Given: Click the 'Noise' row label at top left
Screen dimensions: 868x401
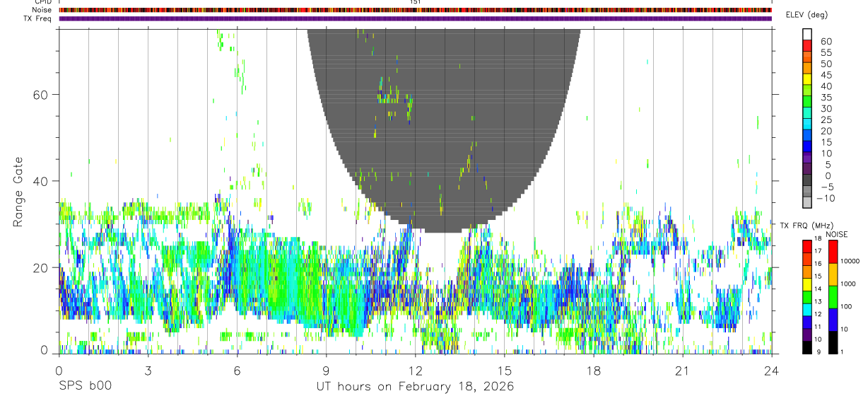Looking at the screenshot, I should pos(40,10).
